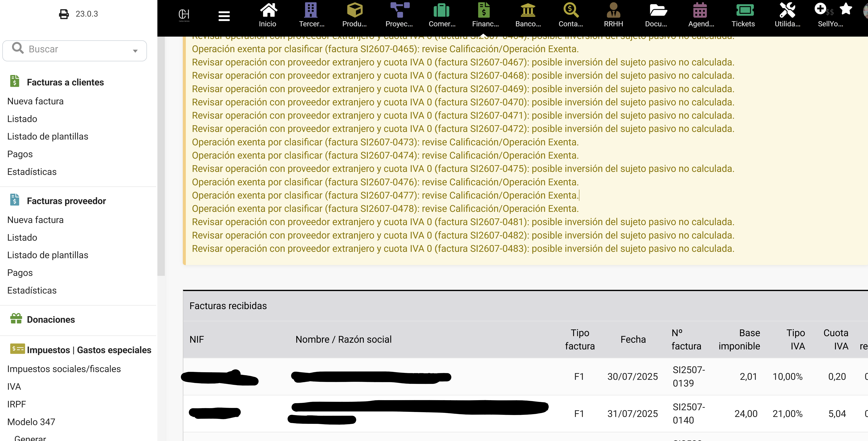Click the Base imponible column header
Viewport: 868px width, 441px height.
(x=739, y=340)
